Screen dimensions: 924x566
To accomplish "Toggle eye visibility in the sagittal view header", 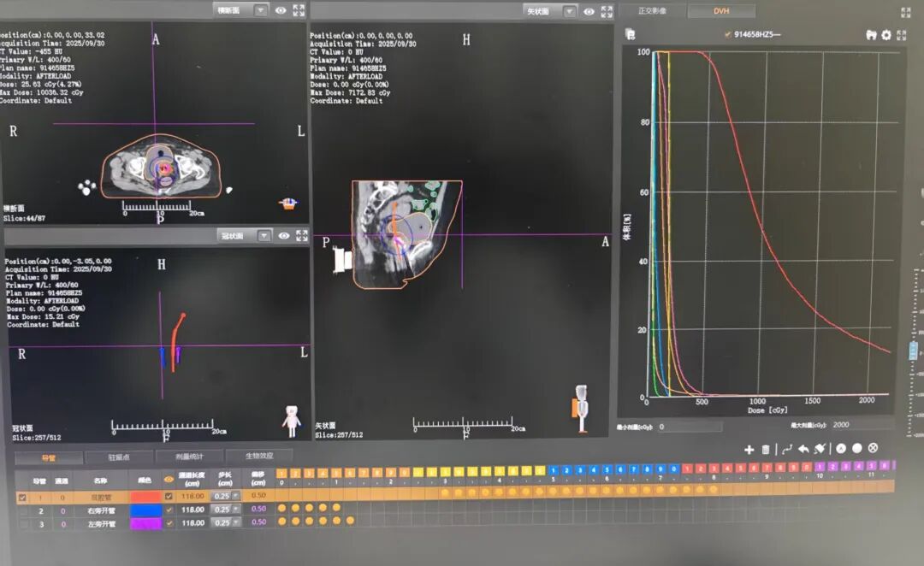I will pyautogui.click(x=589, y=11).
